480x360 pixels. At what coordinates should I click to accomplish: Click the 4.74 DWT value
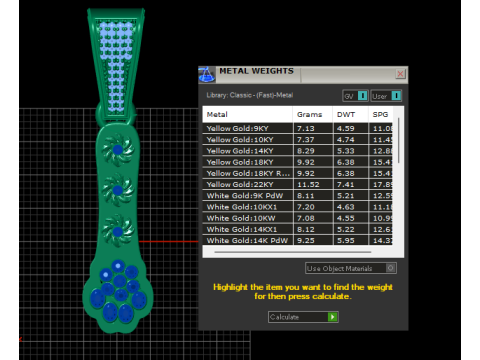click(x=345, y=140)
